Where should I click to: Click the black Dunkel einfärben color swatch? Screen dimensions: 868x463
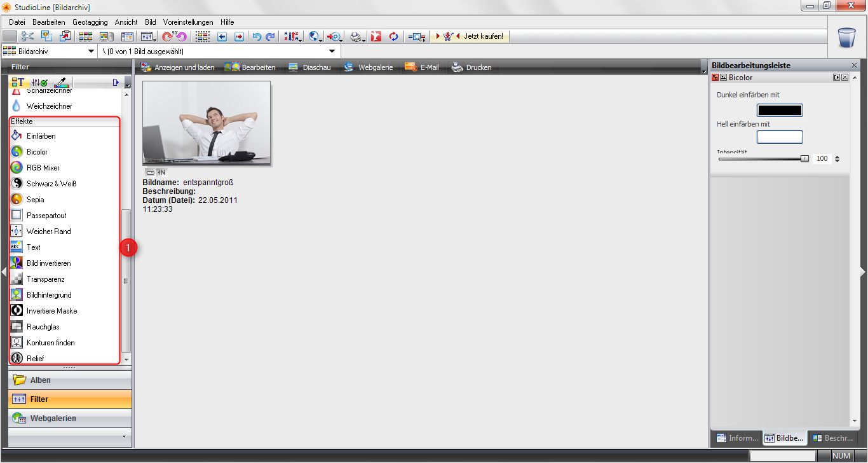(x=779, y=111)
